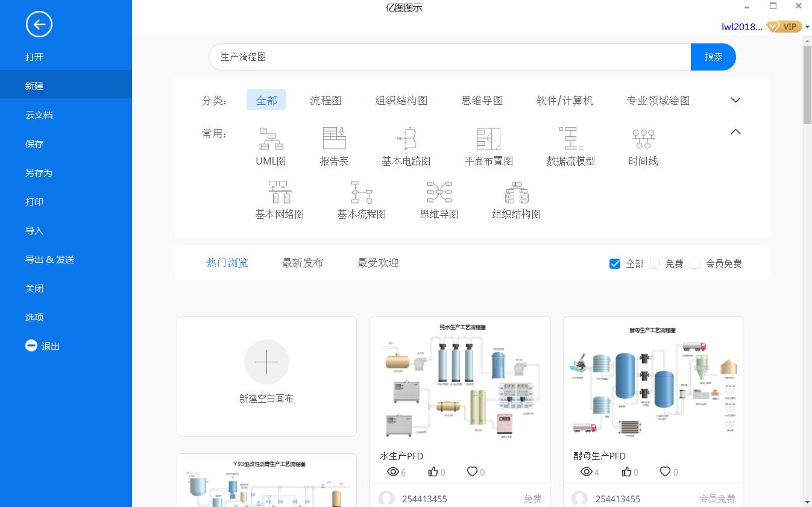Viewport: 812px width, 507px height.
Task: Check the 会员免费 checkbox
Action: click(x=695, y=263)
